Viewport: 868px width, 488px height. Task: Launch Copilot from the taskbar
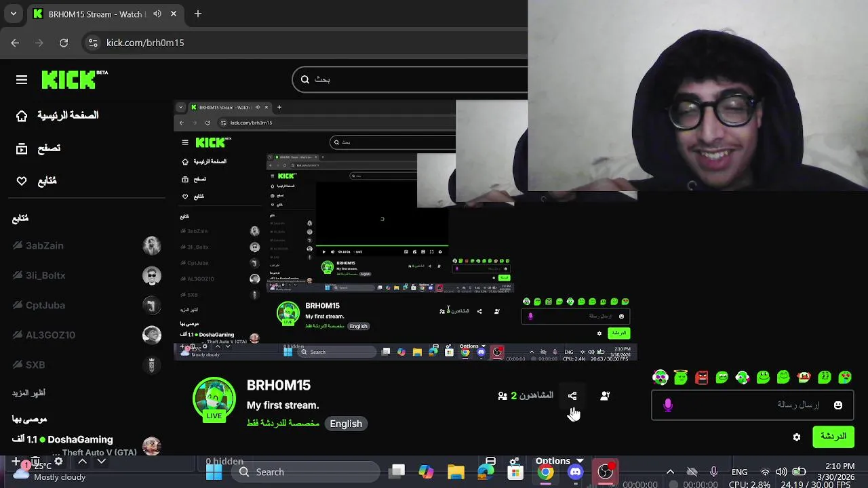pos(426,472)
